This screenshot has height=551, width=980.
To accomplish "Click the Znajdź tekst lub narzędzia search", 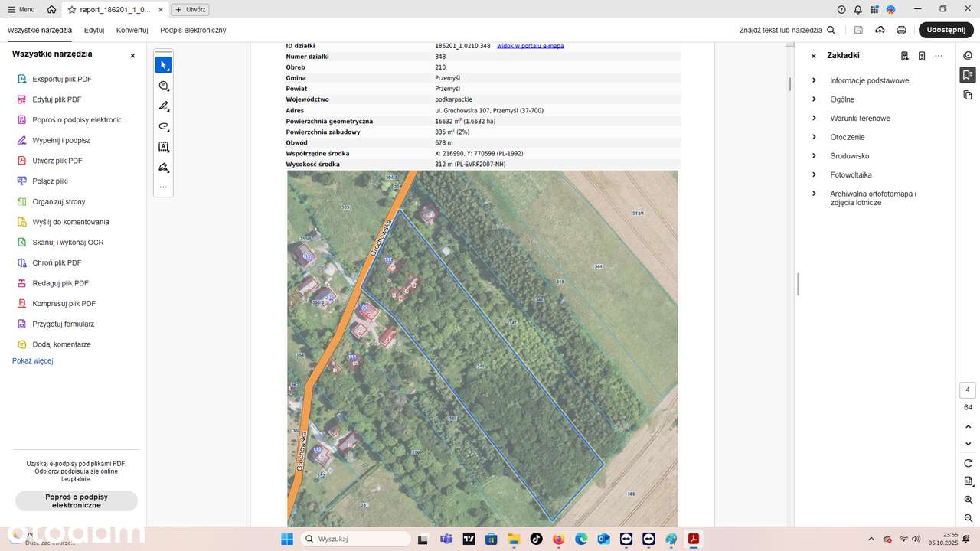I will click(787, 31).
